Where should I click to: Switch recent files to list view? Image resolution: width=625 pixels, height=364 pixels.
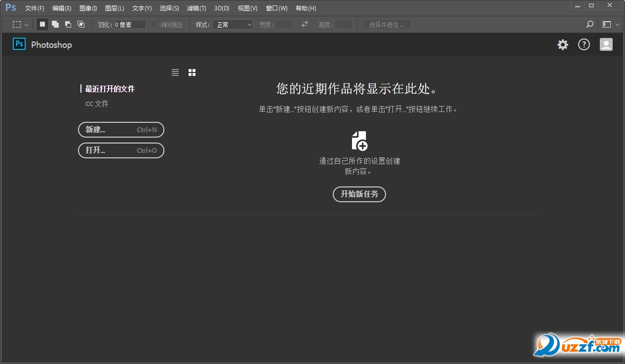click(x=175, y=73)
